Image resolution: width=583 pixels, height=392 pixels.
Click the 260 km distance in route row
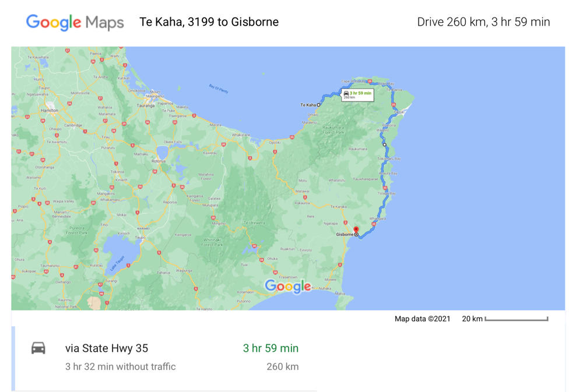coord(283,367)
